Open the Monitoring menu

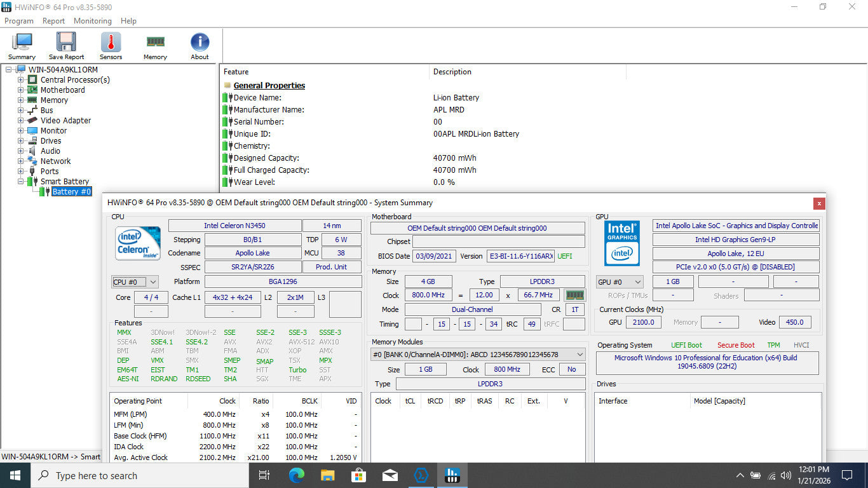tap(92, 21)
